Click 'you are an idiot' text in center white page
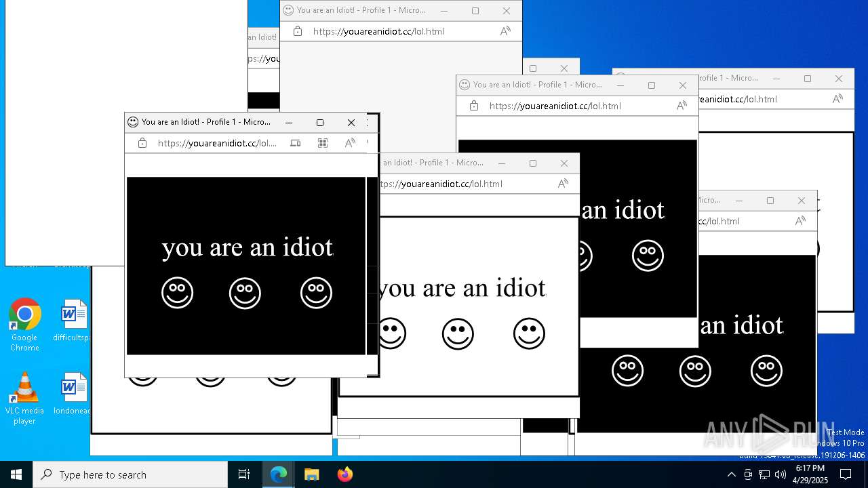This screenshot has width=868, height=488. pos(462,289)
